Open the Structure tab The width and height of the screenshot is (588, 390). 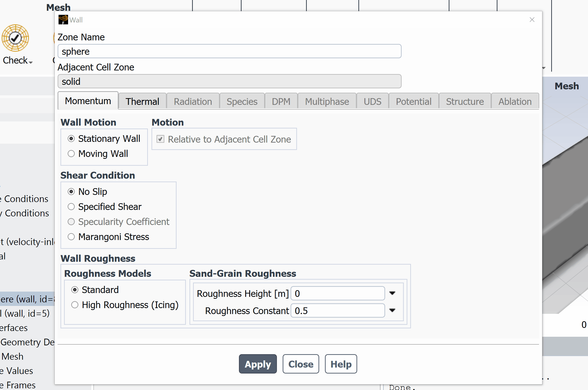pos(465,101)
